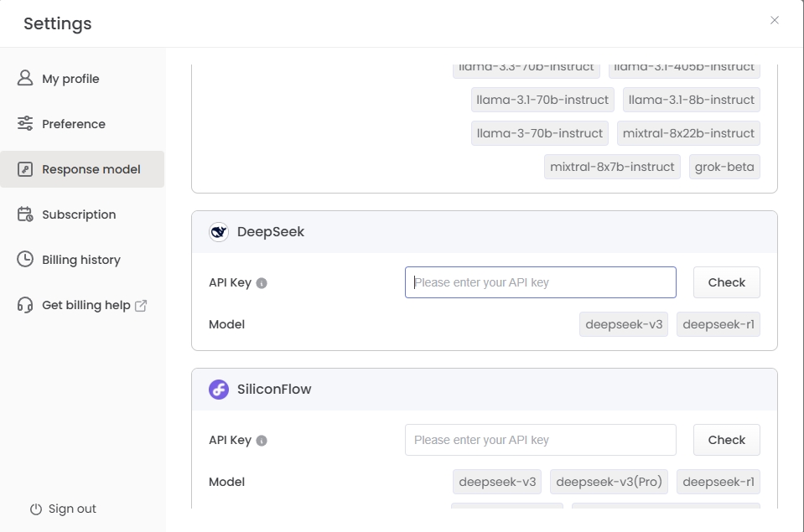Image resolution: width=804 pixels, height=532 pixels.
Task: Click the Billing history clock icon
Action: tap(25, 259)
